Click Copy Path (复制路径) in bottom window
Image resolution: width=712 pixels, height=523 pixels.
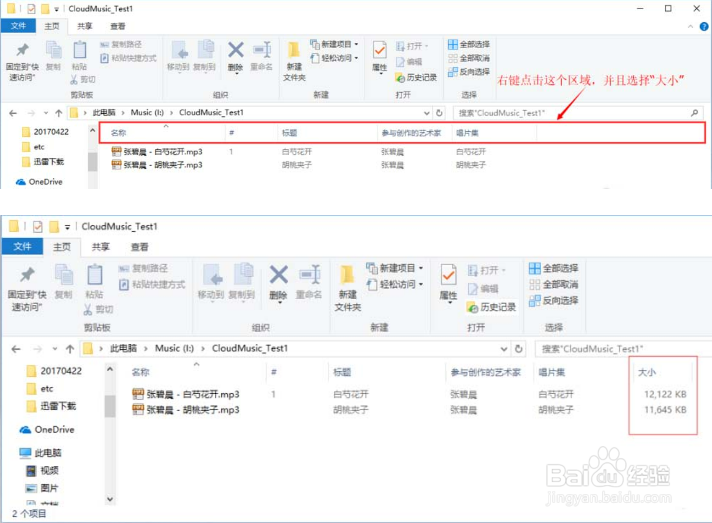[x=143, y=268]
